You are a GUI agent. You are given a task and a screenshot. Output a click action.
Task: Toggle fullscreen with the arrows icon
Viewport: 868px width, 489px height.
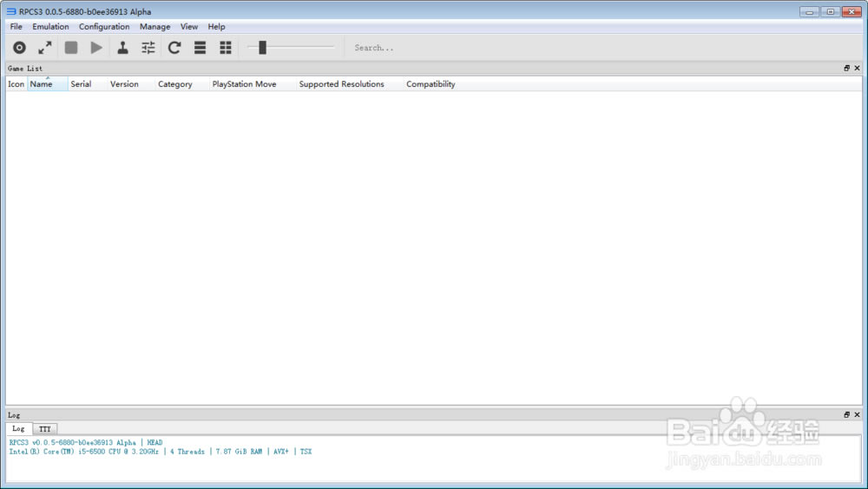(x=45, y=48)
